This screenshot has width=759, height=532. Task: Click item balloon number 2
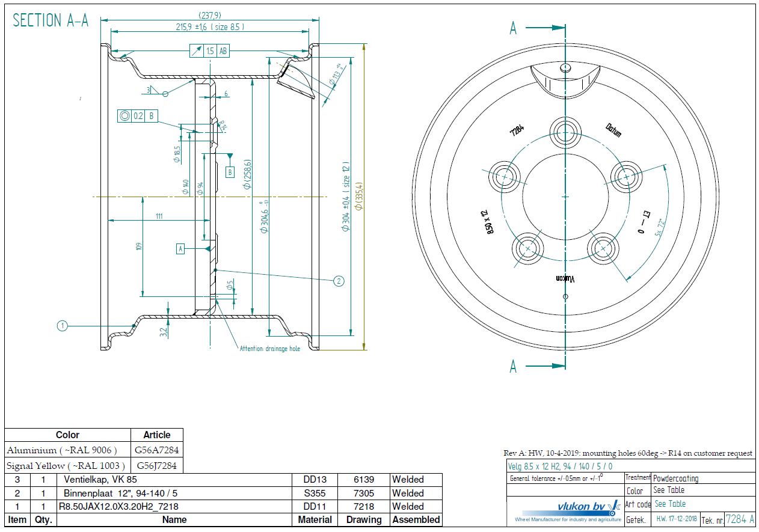(x=339, y=281)
